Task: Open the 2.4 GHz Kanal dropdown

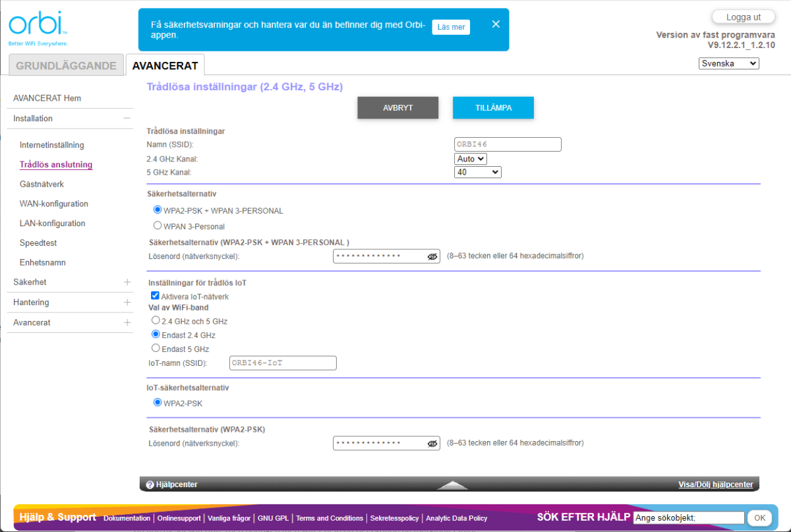Action: pyautogui.click(x=471, y=159)
